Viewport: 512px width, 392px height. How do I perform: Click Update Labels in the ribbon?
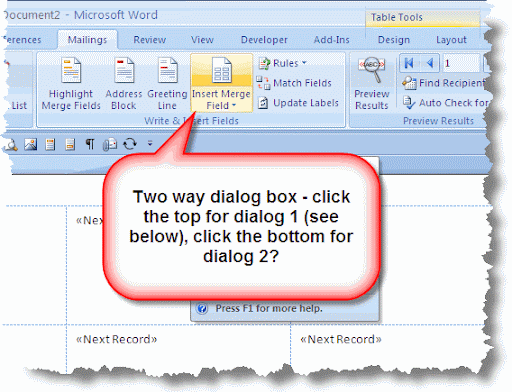click(x=298, y=103)
